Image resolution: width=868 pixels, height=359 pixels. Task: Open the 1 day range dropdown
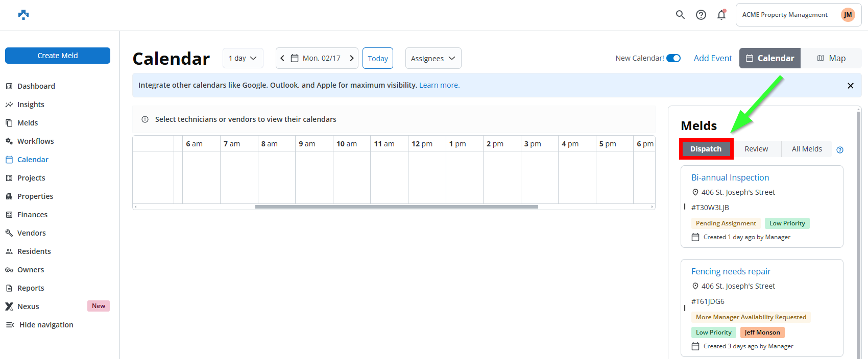[x=243, y=58]
